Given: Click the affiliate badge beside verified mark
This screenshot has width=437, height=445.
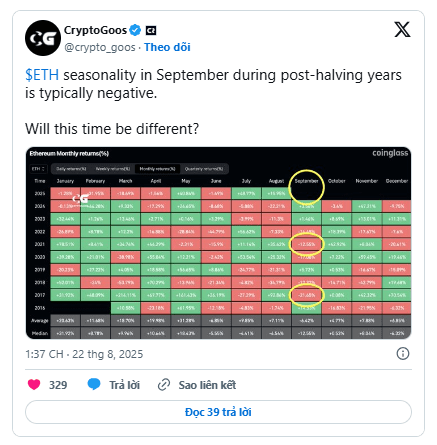Looking at the screenshot, I should tap(151, 31).
